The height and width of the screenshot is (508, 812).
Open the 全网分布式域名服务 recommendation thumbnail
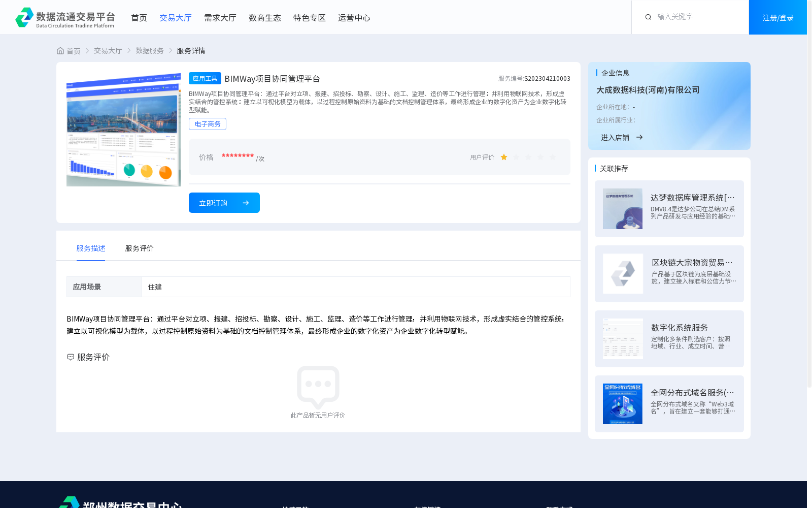point(623,404)
